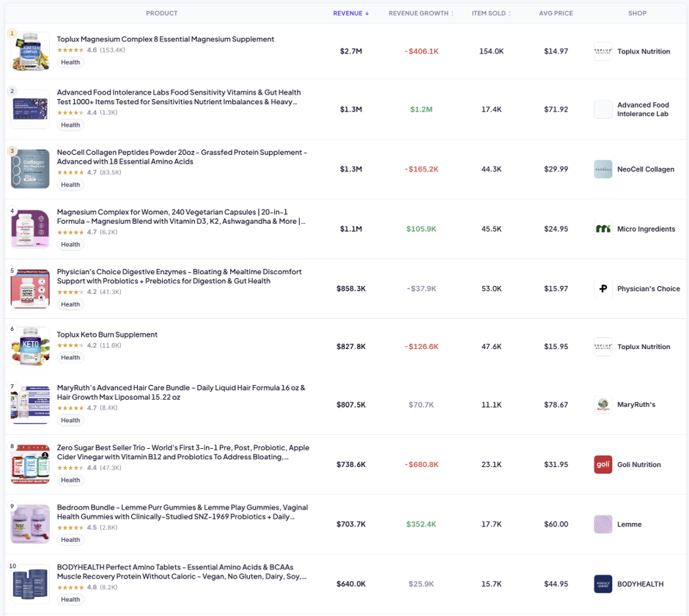Image resolution: width=689 pixels, height=616 pixels.
Task: Open Lemme Bedroom Bundle thumbnail
Action: click(30, 524)
